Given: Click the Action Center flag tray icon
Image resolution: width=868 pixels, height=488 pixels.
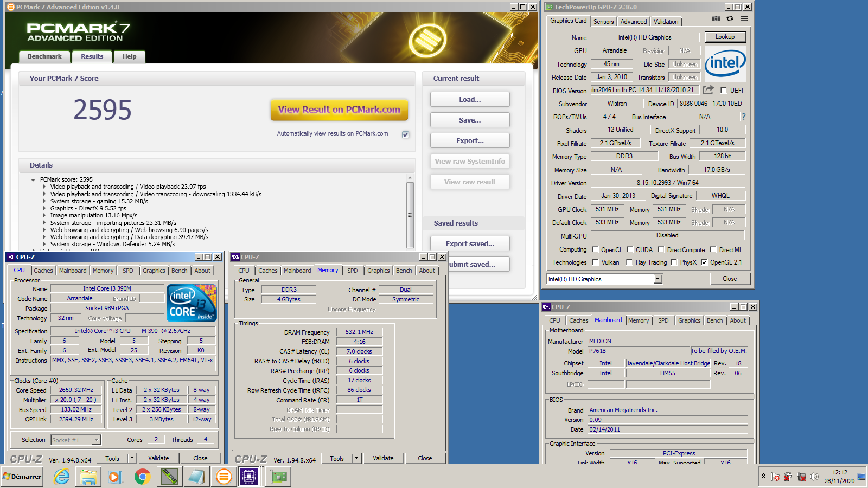Looking at the screenshot, I should click(x=775, y=477).
